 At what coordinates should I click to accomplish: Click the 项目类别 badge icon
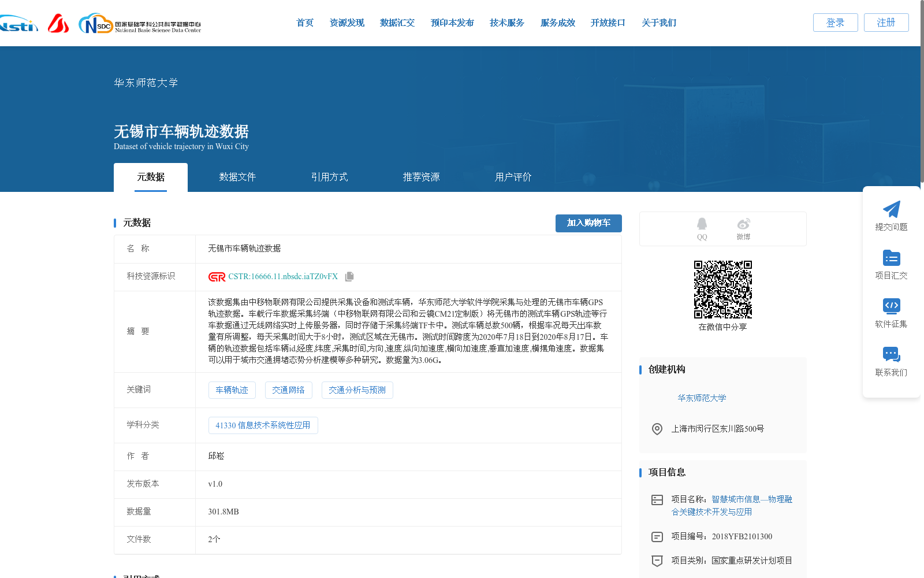pos(657,561)
